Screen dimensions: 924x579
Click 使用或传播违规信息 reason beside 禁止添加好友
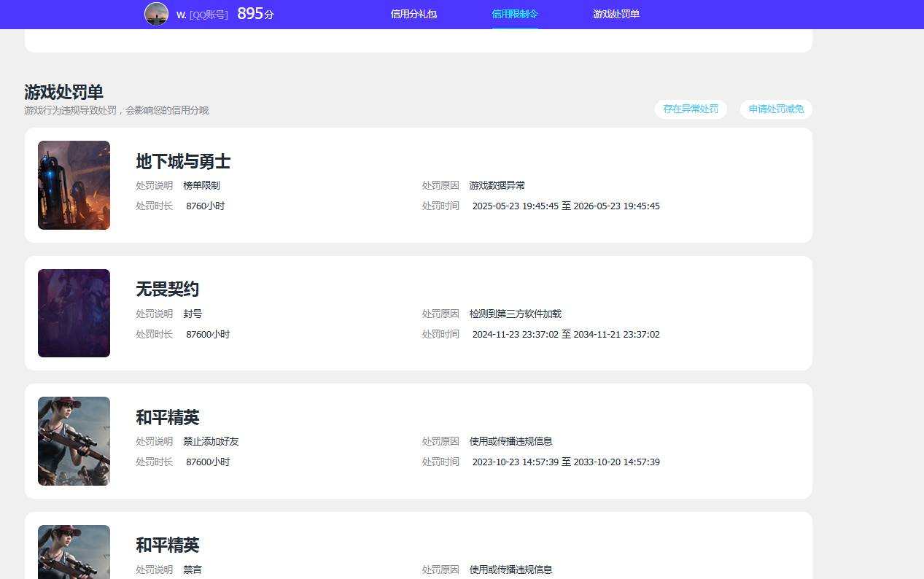pyautogui.click(x=510, y=442)
